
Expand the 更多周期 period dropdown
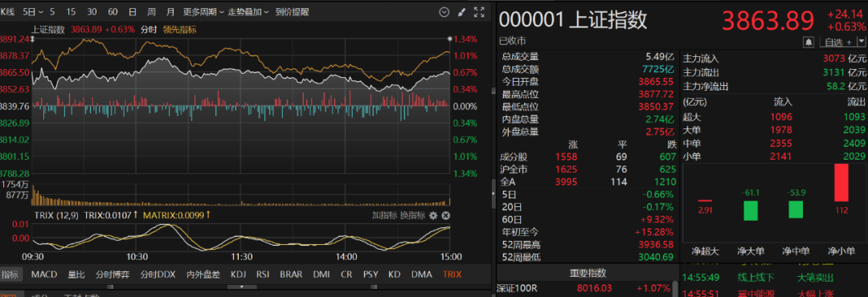pos(203,11)
